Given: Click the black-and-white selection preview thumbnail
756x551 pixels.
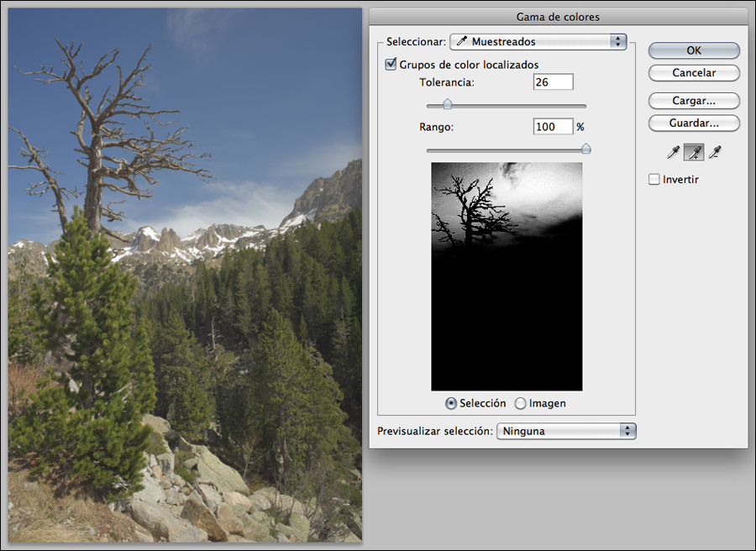Looking at the screenshot, I should (507, 276).
